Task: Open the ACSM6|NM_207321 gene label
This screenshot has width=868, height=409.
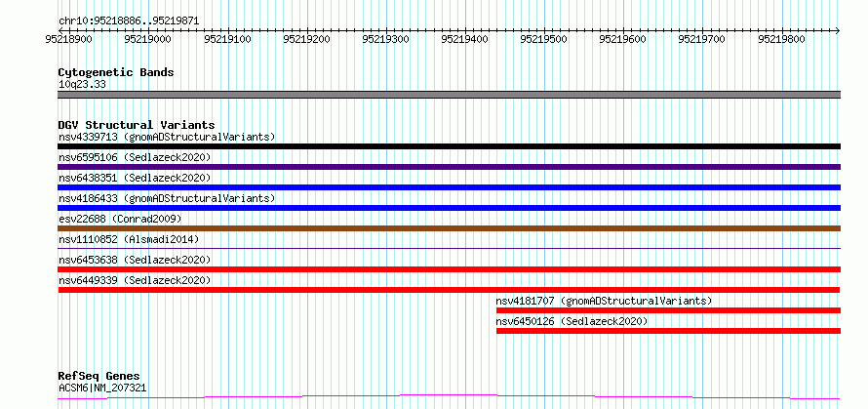Action: click(102, 388)
